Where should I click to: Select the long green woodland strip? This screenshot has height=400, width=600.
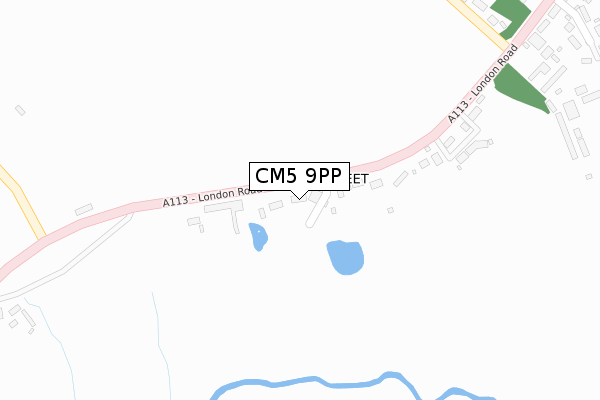(x=521, y=88)
